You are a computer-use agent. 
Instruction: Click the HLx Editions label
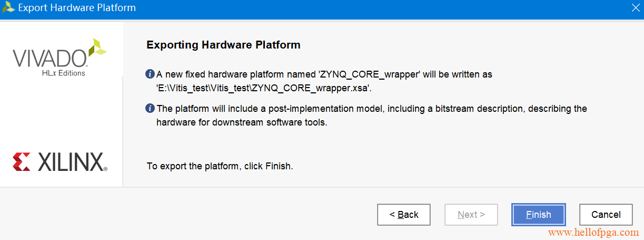tap(63, 73)
